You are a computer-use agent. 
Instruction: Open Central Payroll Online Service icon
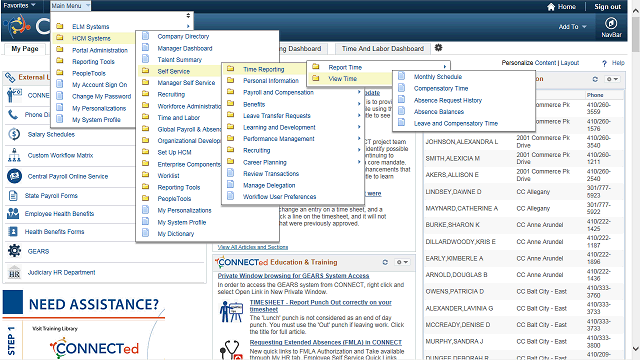tap(14, 176)
